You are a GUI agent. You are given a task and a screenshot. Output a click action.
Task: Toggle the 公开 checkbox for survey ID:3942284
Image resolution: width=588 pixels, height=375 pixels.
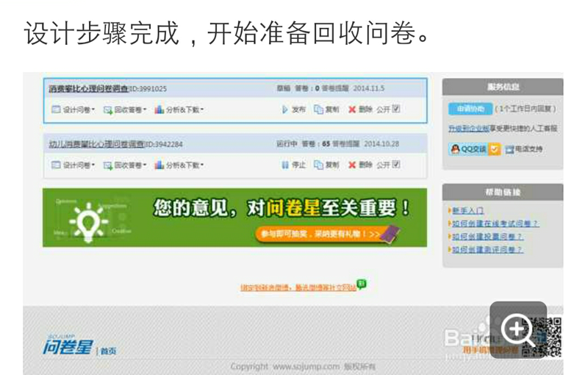click(x=396, y=164)
